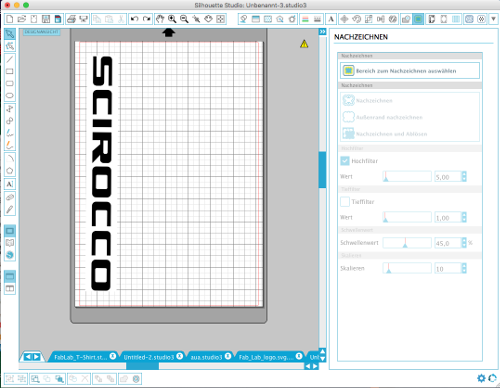This screenshot has height=388, width=500.
Task: Collapse the side panel with the double chevron
Action: click(322, 32)
